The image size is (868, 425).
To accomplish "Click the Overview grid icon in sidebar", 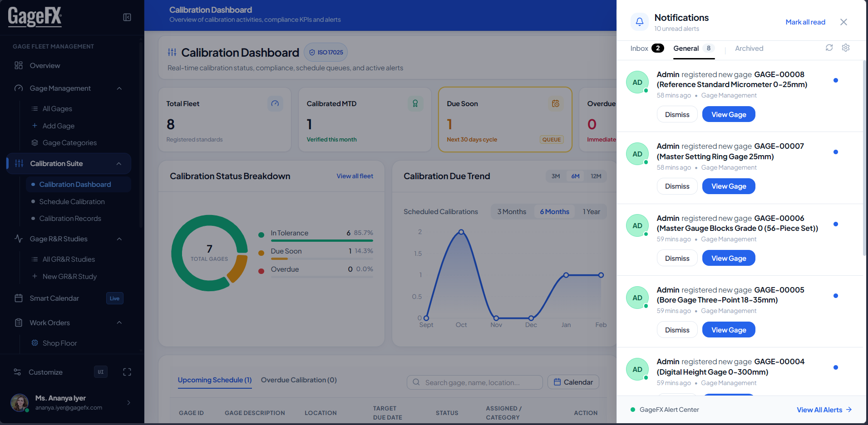I will click(x=19, y=65).
